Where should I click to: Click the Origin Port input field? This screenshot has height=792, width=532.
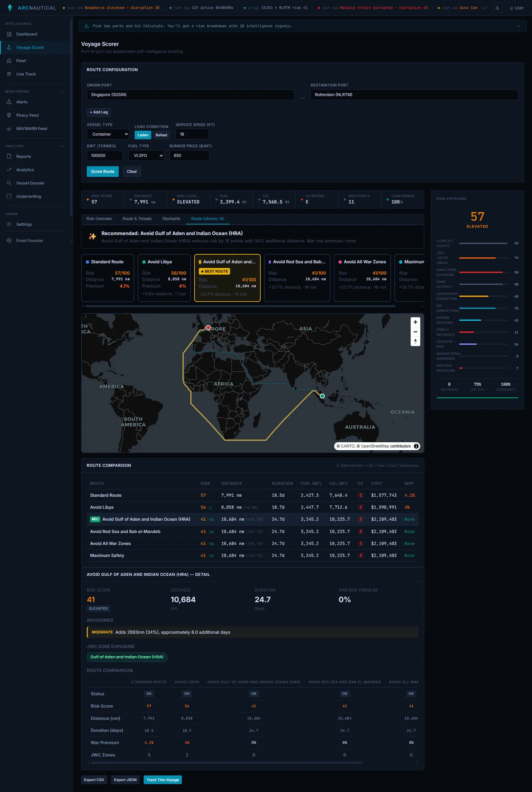[x=190, y=95]
